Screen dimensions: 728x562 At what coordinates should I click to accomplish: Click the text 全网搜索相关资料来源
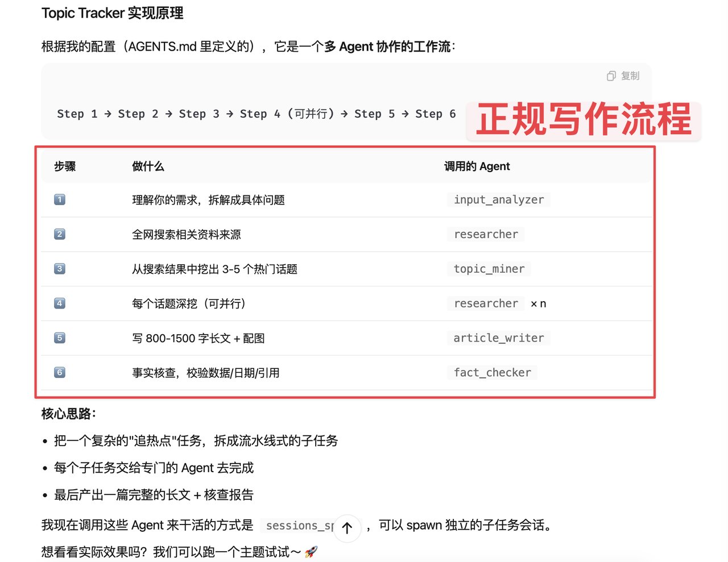tap(187, 235)
